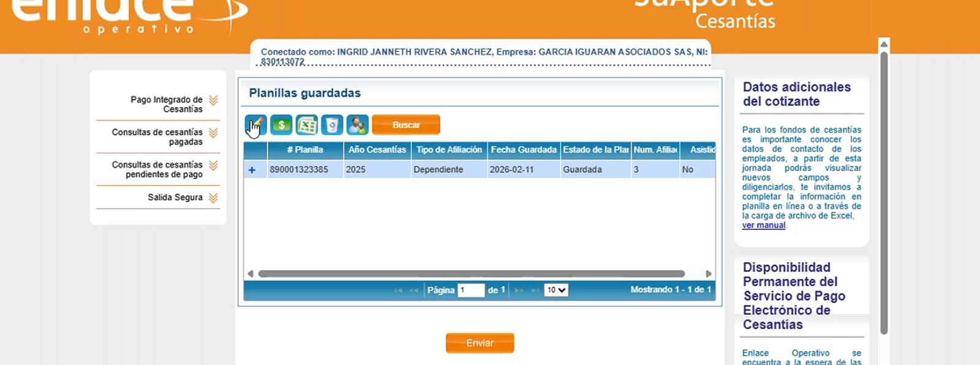This screenshot has width=980, height=365.
Task: Open the rows-per-page dropdown showing 10
Action: pyautogui.click(x=556, y=290)
